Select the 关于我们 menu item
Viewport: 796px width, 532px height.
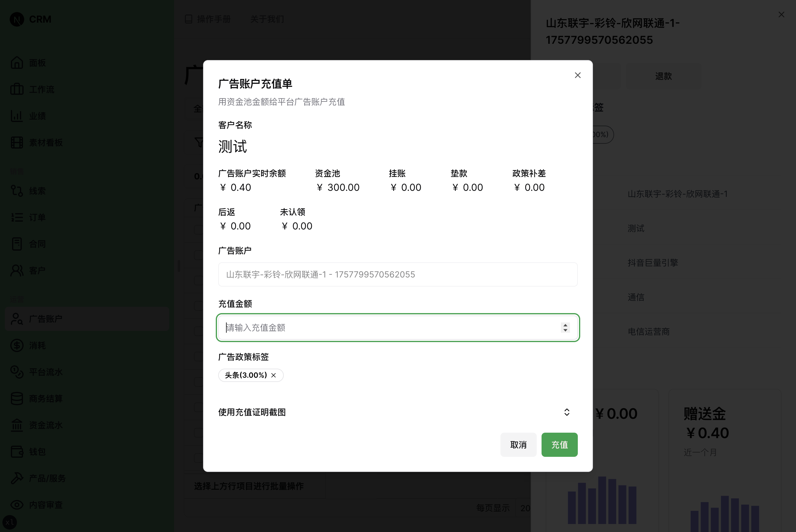click(x=267, y=19)
